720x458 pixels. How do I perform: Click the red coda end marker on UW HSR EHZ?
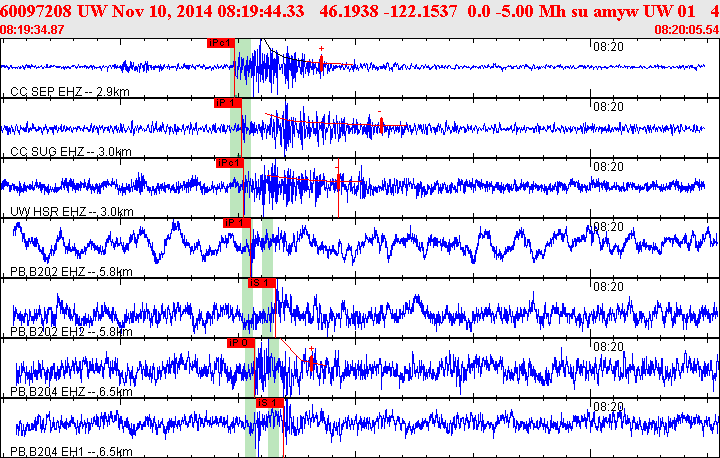pos(339,185)
